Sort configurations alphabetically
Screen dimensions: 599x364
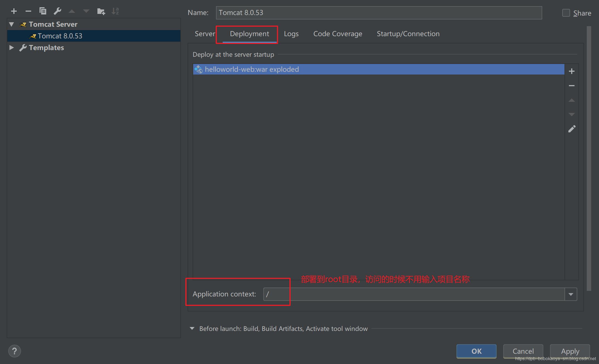115,11
